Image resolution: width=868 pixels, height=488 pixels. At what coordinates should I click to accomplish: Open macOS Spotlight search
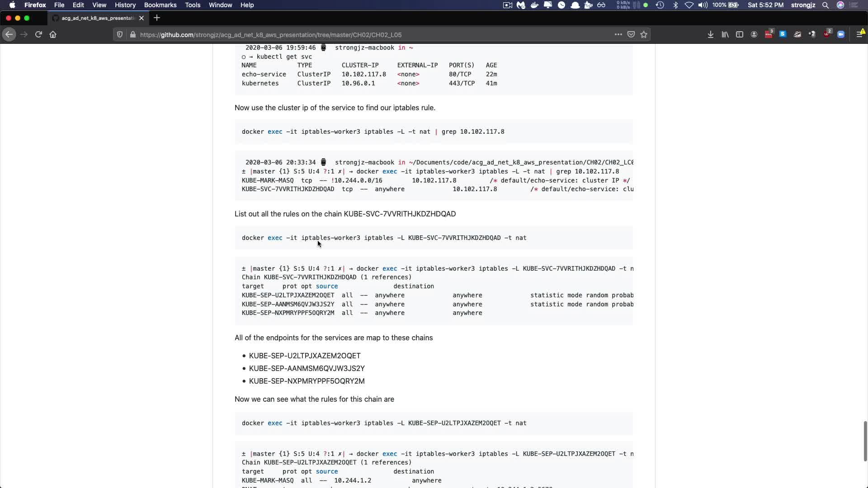826,5
